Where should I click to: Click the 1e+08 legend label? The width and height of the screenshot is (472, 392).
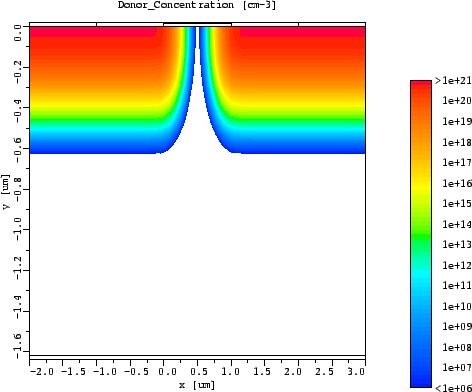457,347
